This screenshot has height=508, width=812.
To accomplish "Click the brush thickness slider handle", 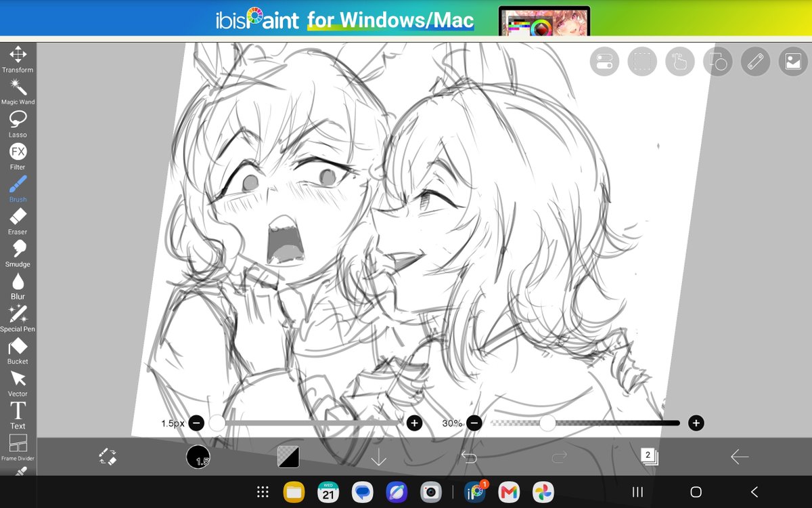I will click(217, 423).
